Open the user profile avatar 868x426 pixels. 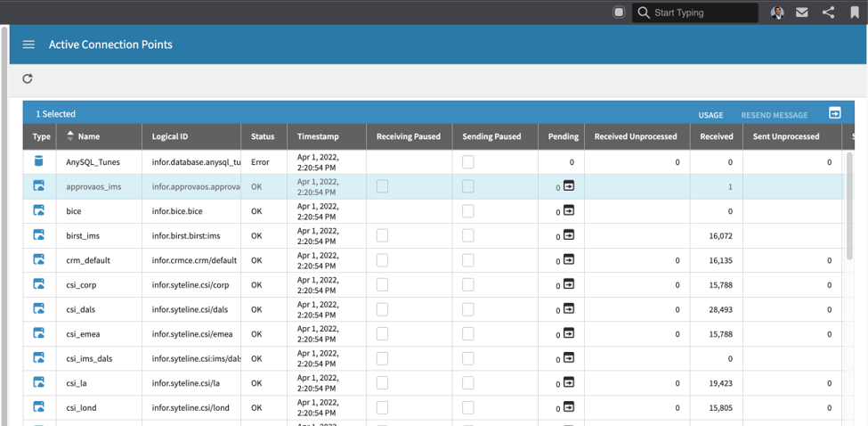[x=777, y=12]
